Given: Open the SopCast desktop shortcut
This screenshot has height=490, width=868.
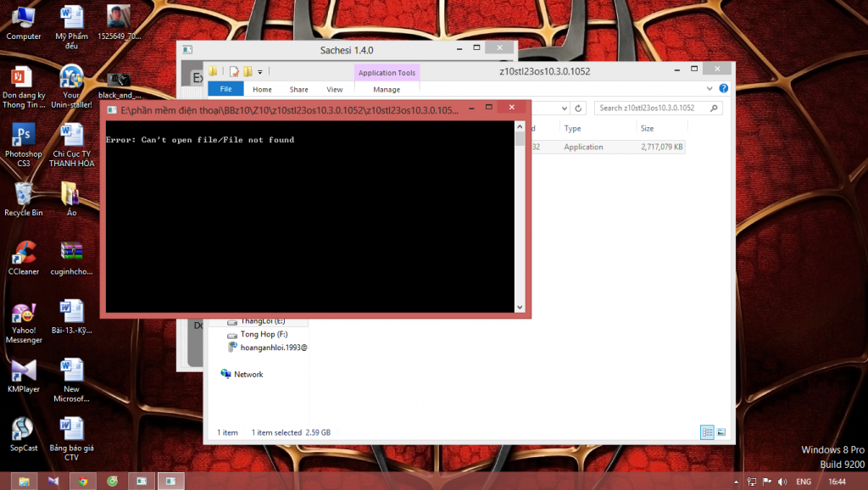Looking at the screenshot, I should (x=23, y=430).
